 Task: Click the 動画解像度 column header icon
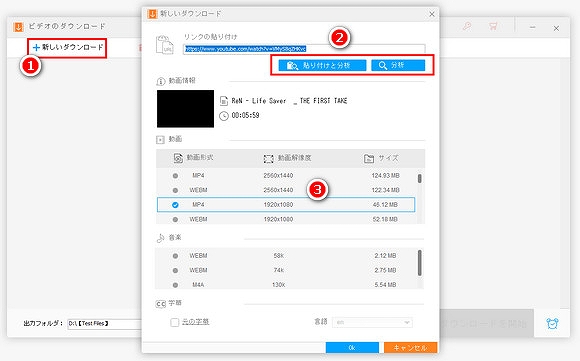[x=269, y=159]
